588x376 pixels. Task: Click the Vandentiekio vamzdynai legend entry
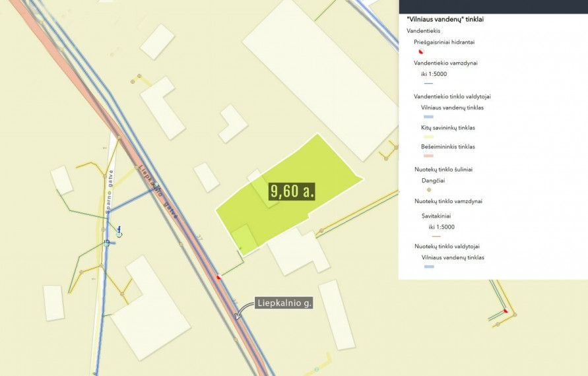tap(445, 63)
